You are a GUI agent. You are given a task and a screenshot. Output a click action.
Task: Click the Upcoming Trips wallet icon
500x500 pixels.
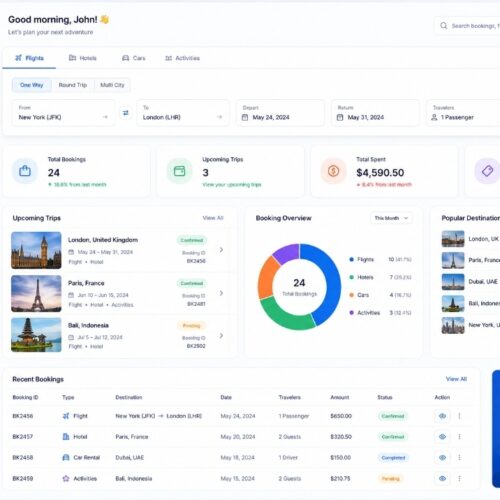click(x=180, y=171)
